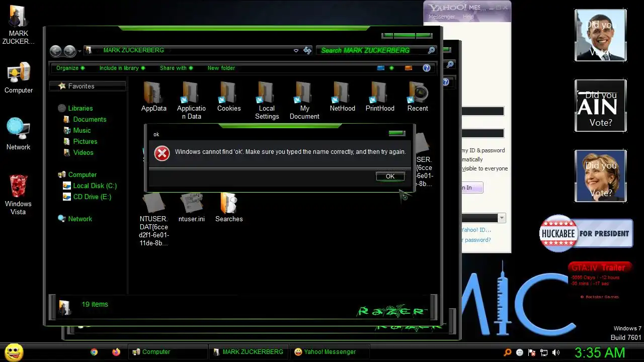
Task: Open Network desktop icon
Action: 18,134
